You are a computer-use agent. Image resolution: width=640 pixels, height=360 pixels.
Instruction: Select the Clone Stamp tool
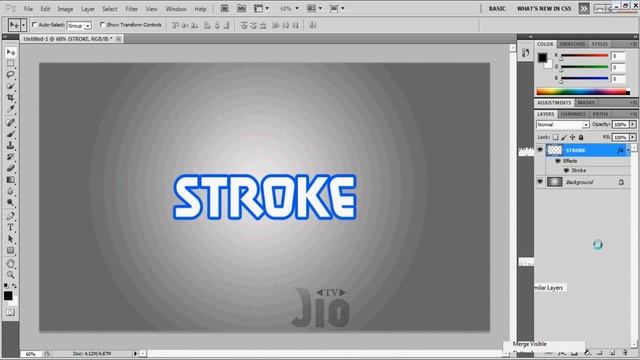pos(11,145)
